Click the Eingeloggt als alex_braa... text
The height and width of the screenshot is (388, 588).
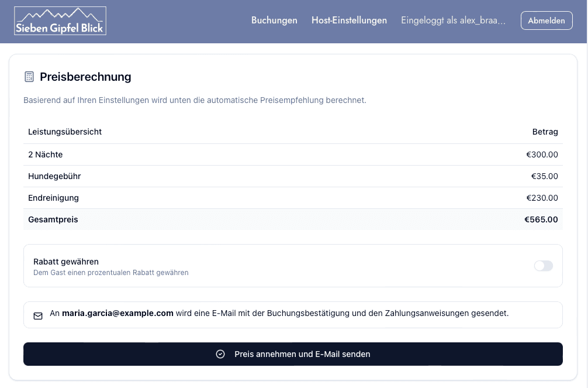coord(453,20)
